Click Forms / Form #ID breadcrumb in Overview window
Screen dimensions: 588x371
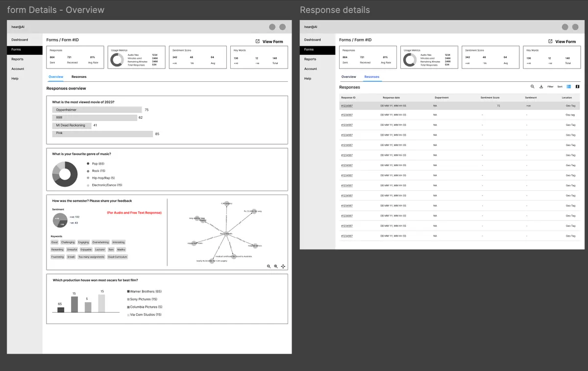coord(63,40)
